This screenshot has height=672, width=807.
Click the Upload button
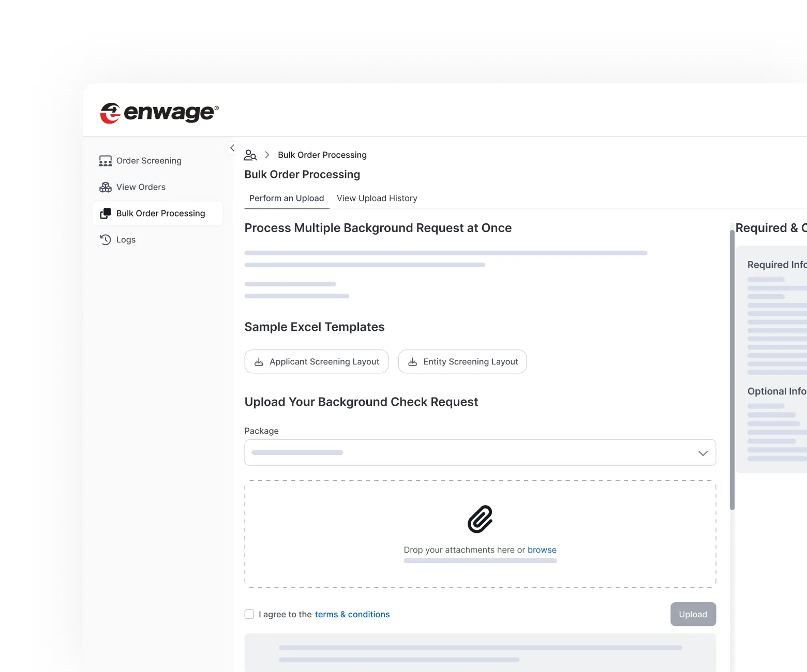coord(693,614)
